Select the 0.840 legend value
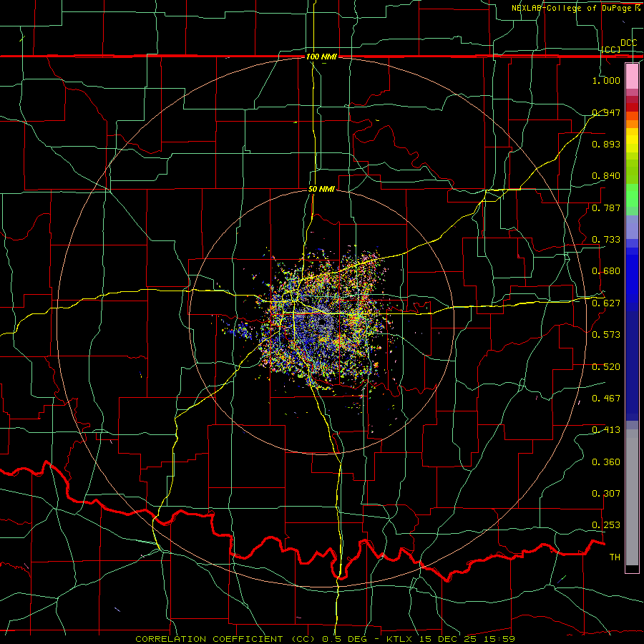The height and width of the screenshot is (644, 644). (x=606, y=176)
